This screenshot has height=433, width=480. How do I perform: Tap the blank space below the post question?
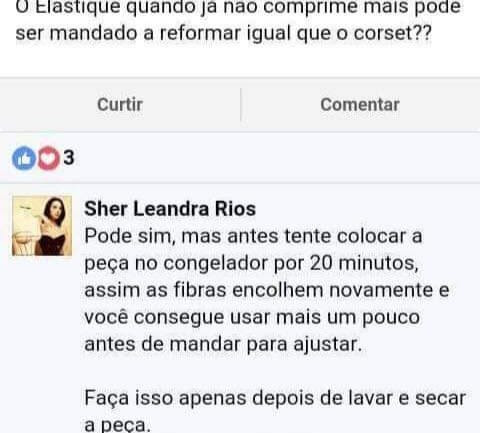240,60
